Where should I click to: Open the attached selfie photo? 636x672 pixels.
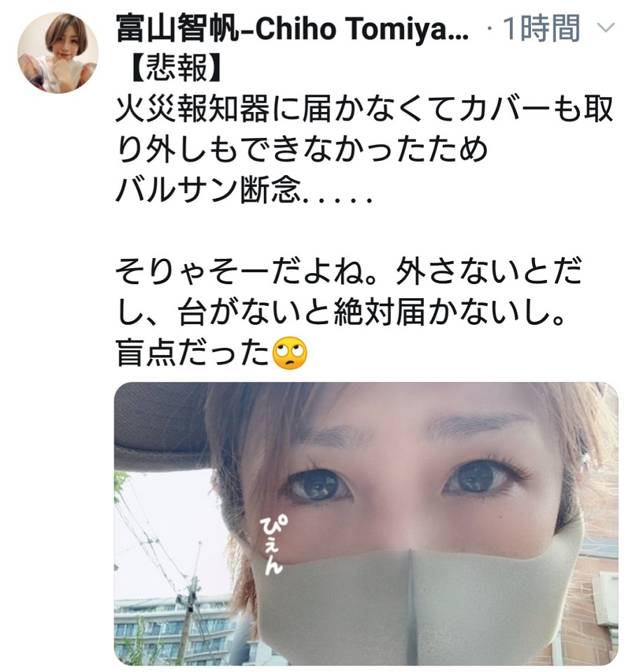point(366,524)
